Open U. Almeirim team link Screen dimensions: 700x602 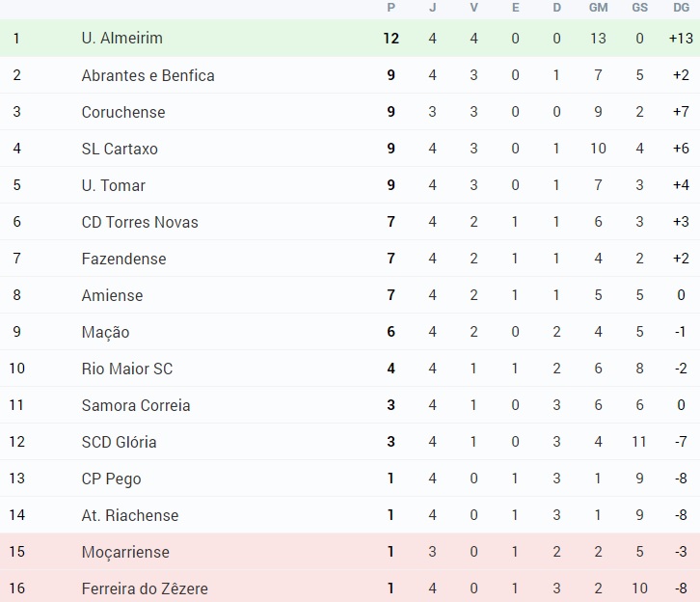(x=121, y=38)
